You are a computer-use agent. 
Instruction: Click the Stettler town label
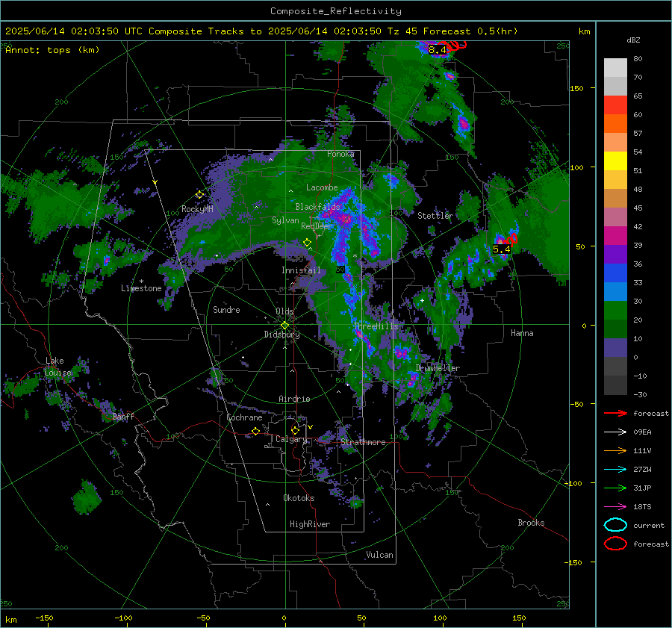[435, 216]
